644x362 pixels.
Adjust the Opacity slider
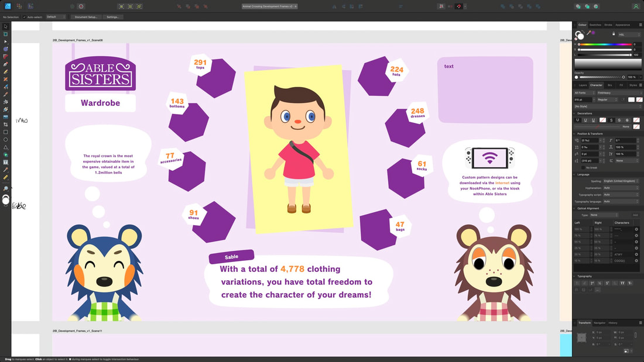[602, 77]
